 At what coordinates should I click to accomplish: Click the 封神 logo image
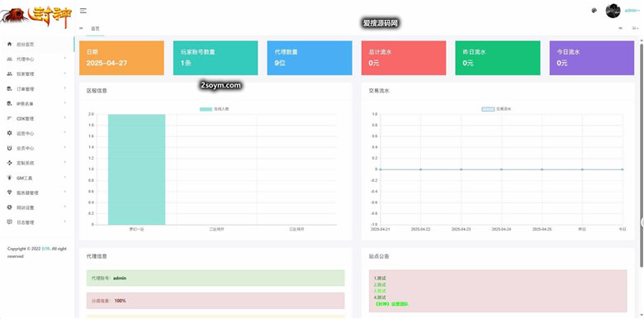click(x=37, y=17)
